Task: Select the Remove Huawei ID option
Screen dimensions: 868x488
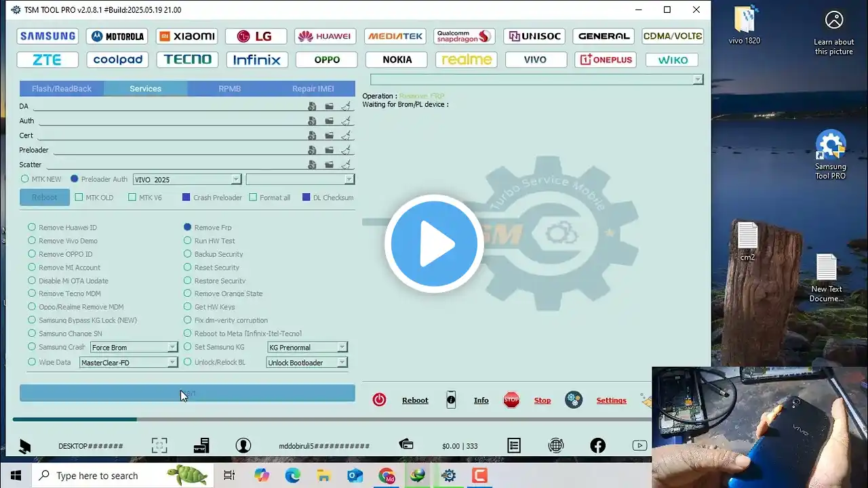Action: [x=32, y=227]
